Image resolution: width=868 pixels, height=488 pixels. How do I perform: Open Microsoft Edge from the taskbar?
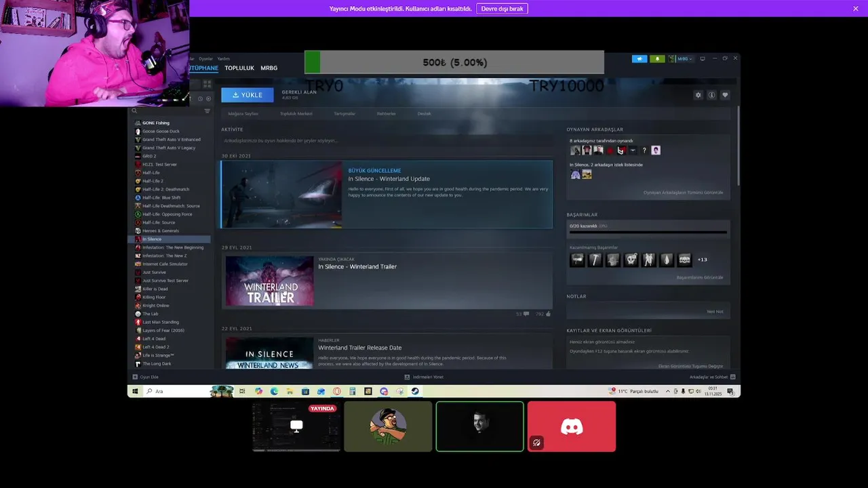274,391
